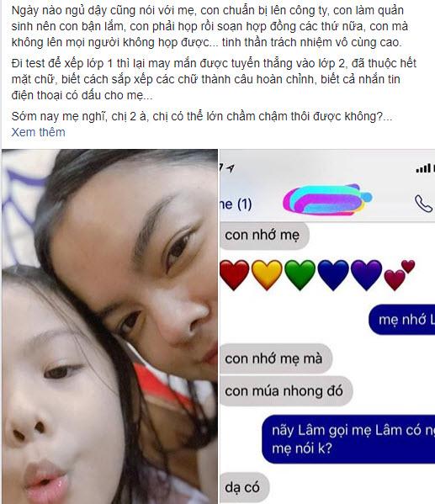The width and height of the screenshot is (435, 504).
Task: Tap the back label with (1) count
Action: click(236, 204)
